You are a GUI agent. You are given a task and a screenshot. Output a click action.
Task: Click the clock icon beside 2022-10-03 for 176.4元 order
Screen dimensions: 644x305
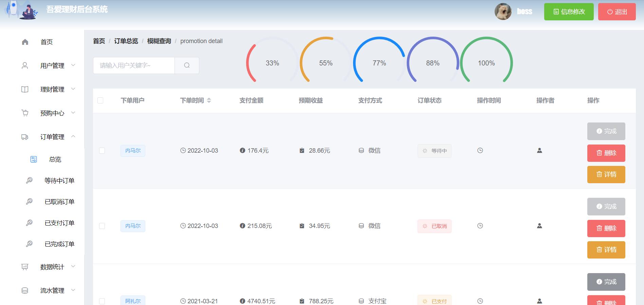[x=183, y=151]
